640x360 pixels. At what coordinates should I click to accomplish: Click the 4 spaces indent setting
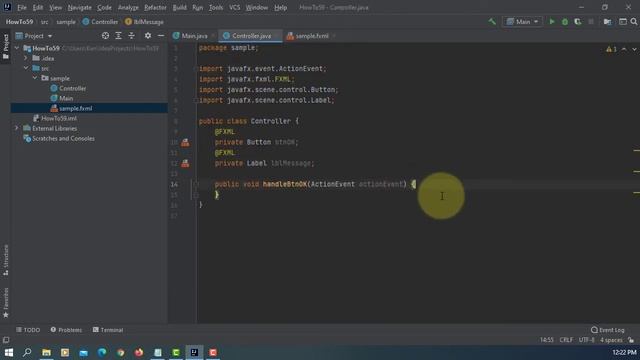pyautogui.click(x=611, y=340)
